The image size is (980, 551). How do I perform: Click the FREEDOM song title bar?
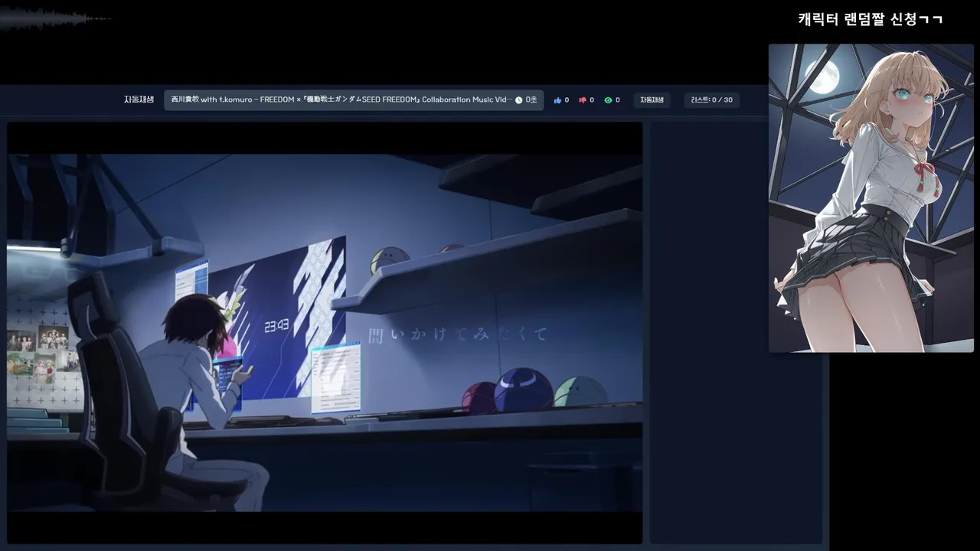pyautogui.click(x=354, y=100)
